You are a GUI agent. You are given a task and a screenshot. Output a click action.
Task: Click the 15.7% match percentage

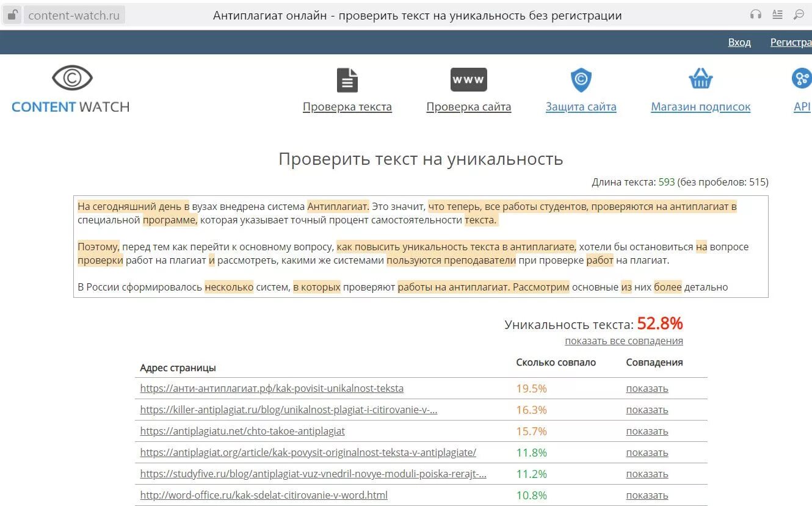click(x=531, y=431)
